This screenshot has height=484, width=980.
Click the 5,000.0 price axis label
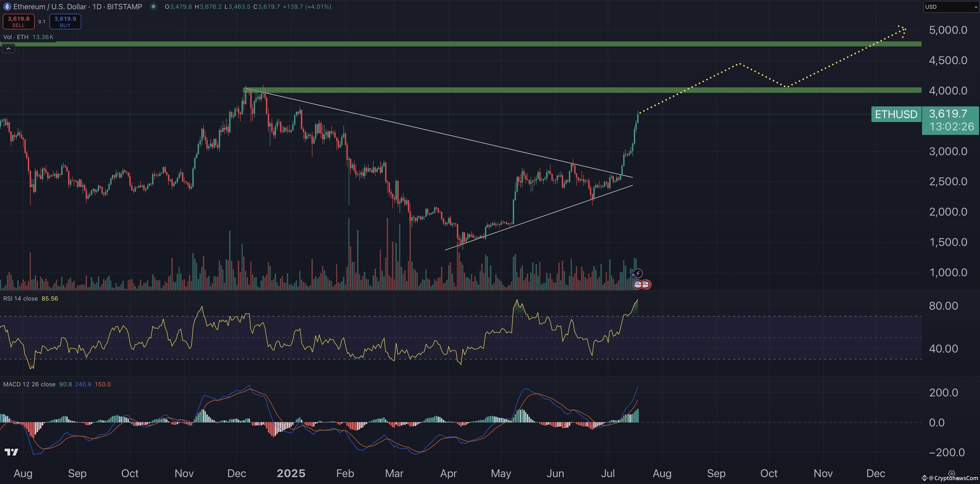pyautogui.click(x=948, y=30)
